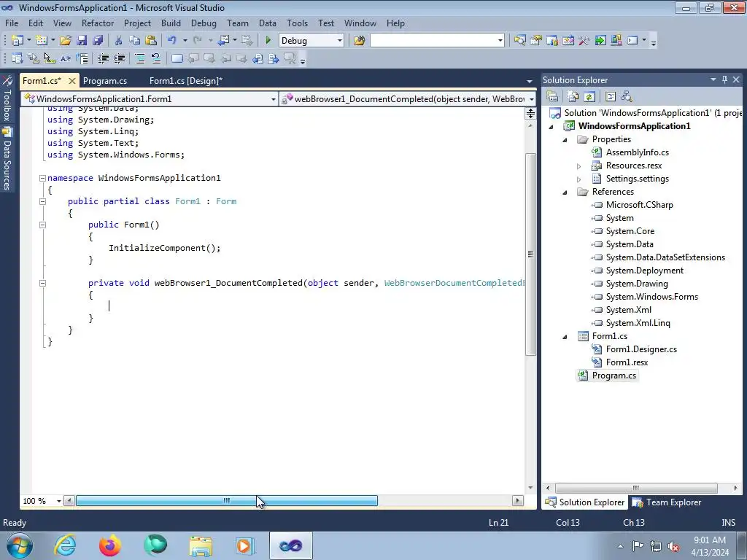Open the Properties Window from the toolbar
The width and height of the screenshot is (747, 560).
coord(536,41)
